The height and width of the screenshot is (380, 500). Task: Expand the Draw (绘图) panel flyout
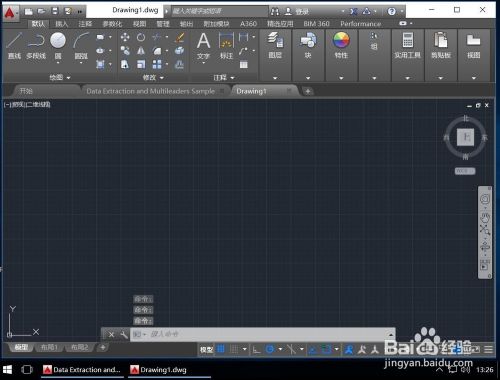coord(60,77)
